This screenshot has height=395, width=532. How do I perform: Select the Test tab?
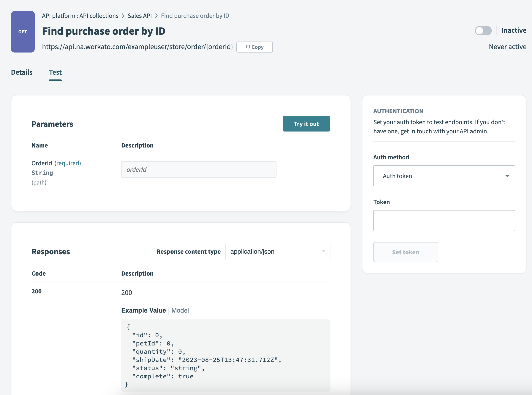(x=55, y=72)
